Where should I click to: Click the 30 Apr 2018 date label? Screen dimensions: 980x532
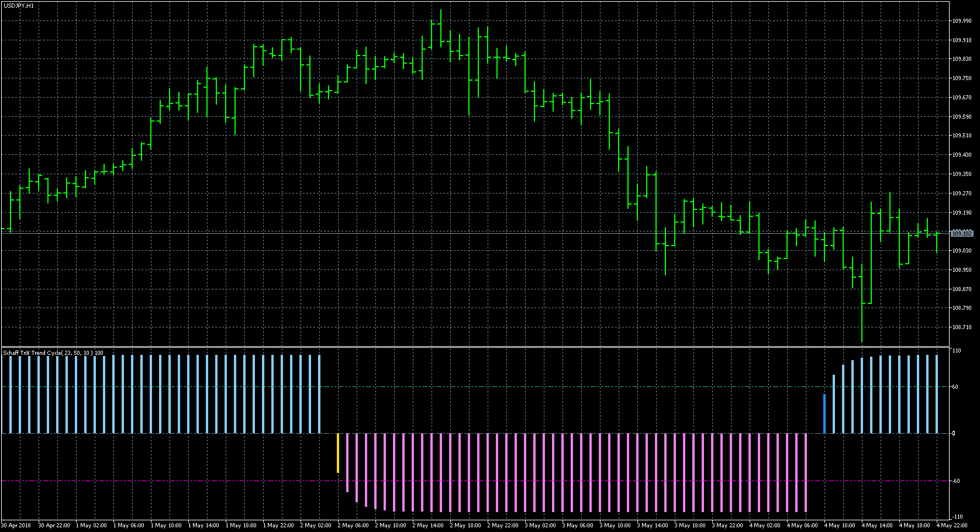coord(16,526)
